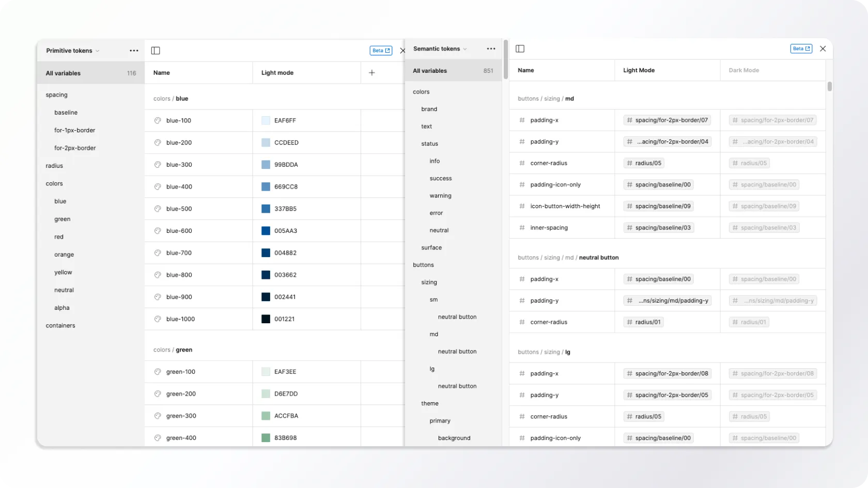Screen dimensions: 868x488
Task: Select the 'warning' status group in sidebar
Action: 440,196
